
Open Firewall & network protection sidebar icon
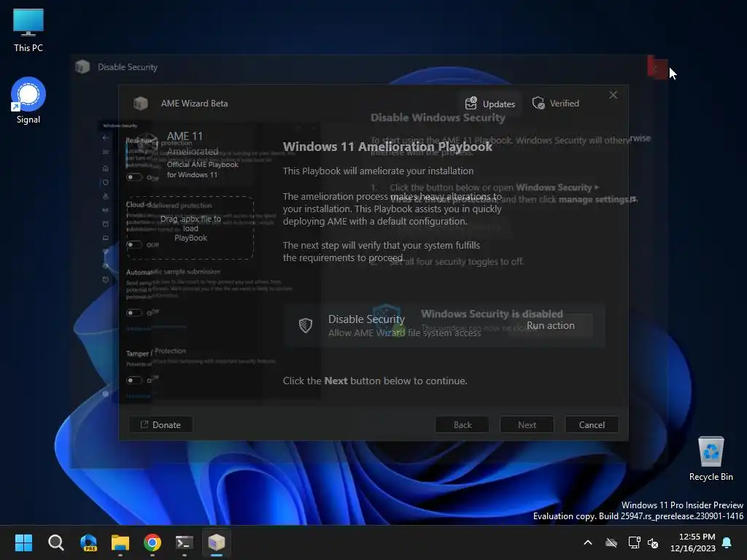tap(105, 210)
